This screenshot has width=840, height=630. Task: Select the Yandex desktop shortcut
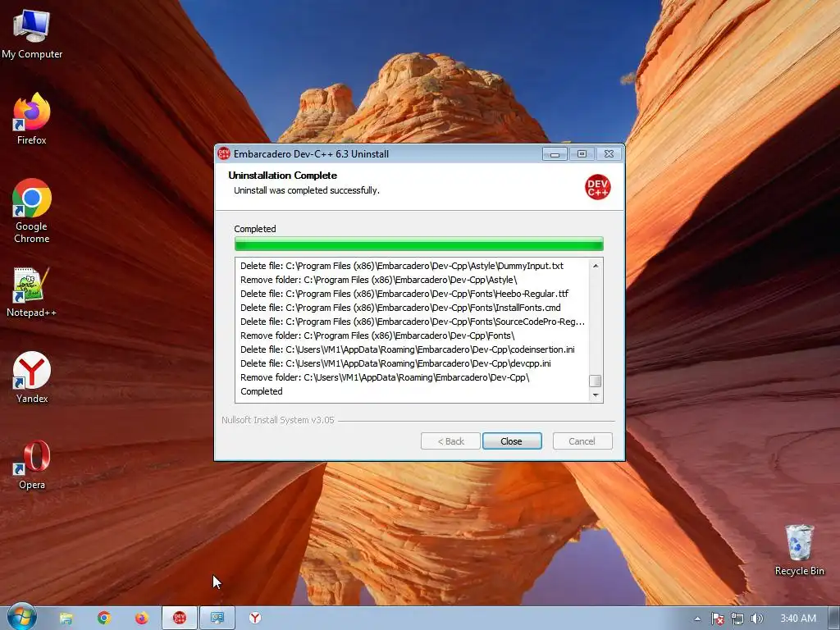[32, 377]
